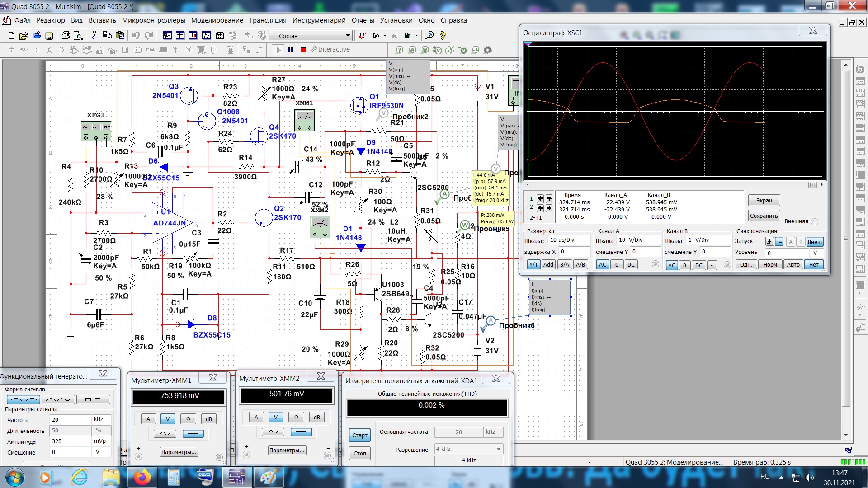
Task: Place MISC component from toolbar
Action: tap(150, 50)
